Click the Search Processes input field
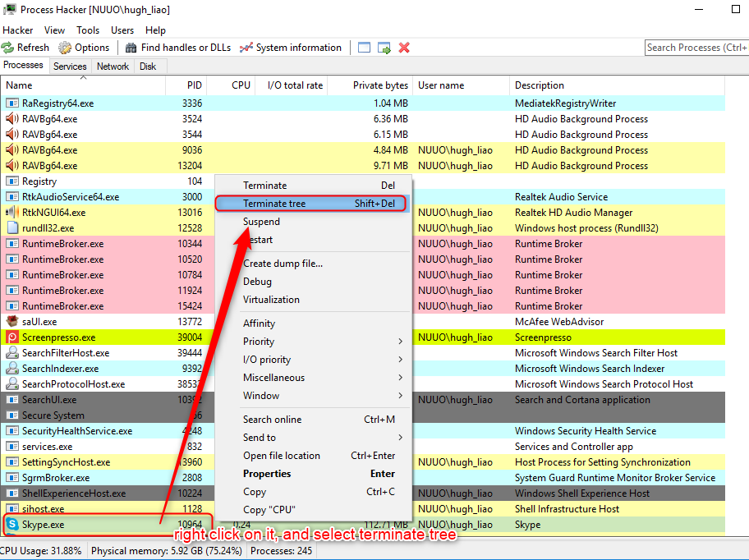 695,48
